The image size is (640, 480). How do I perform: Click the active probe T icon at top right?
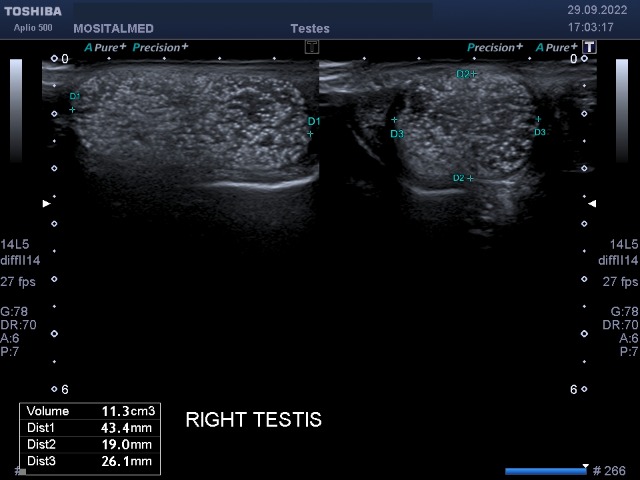590,47
